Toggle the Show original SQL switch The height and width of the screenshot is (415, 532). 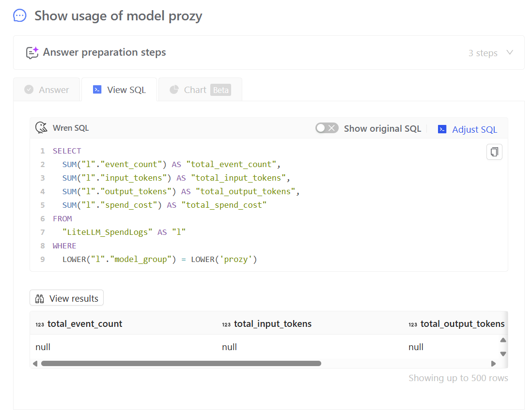click(x=327, y=128)
